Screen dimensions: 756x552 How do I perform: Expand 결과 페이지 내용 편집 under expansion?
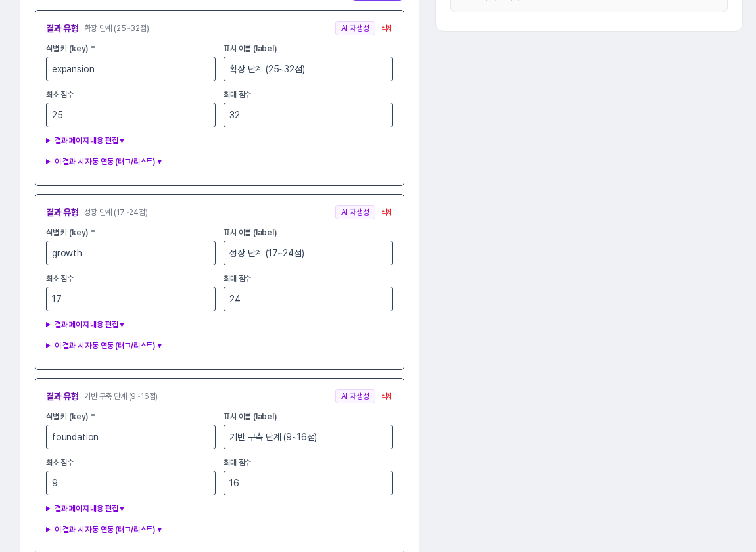(x=85, y=141)
